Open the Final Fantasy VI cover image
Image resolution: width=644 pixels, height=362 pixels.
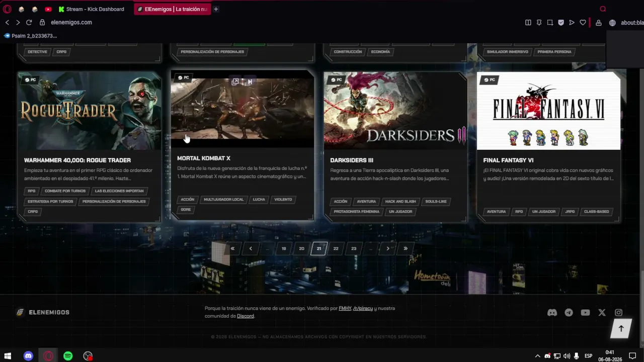(548, 111)
